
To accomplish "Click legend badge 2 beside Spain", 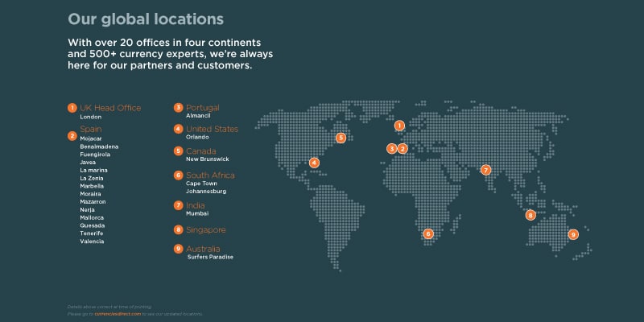I will click(72, 136).
